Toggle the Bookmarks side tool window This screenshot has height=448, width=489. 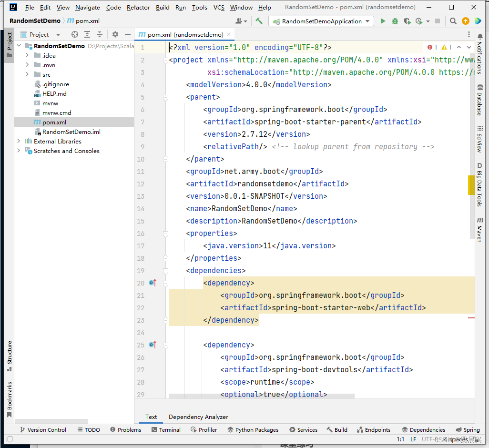[x=10, y=399]
